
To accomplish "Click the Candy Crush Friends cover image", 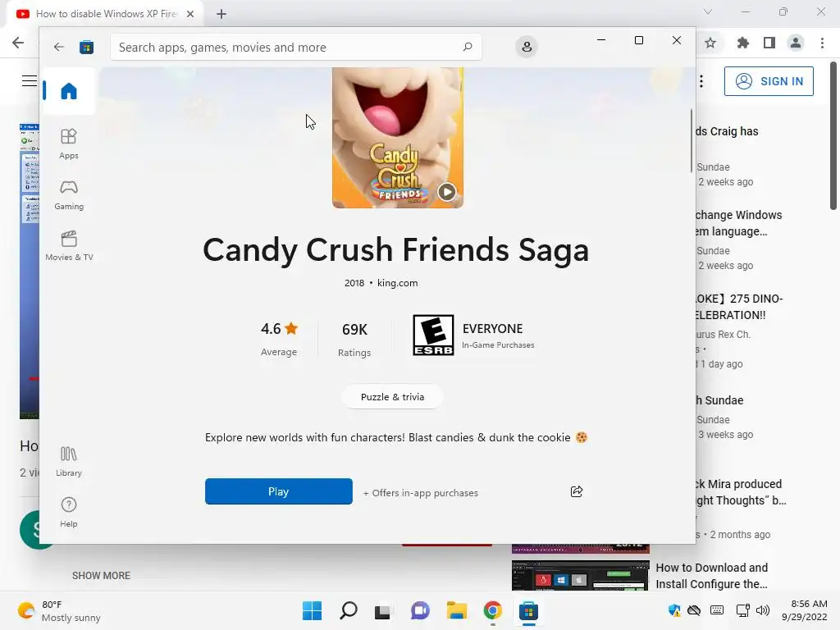I will coord(398,138).
